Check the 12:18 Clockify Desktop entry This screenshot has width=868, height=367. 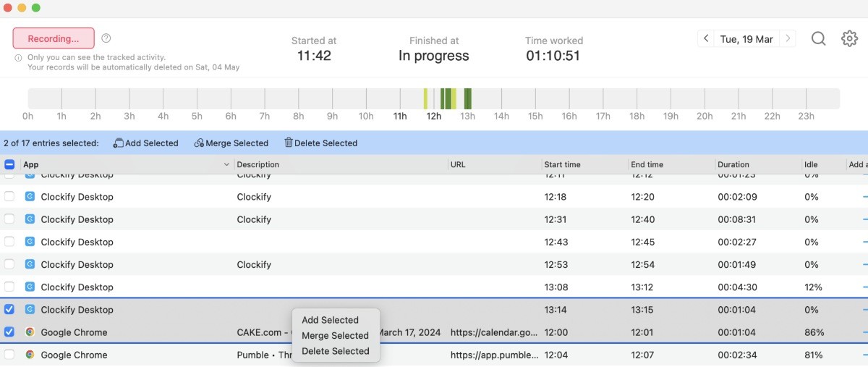(9, 197)
